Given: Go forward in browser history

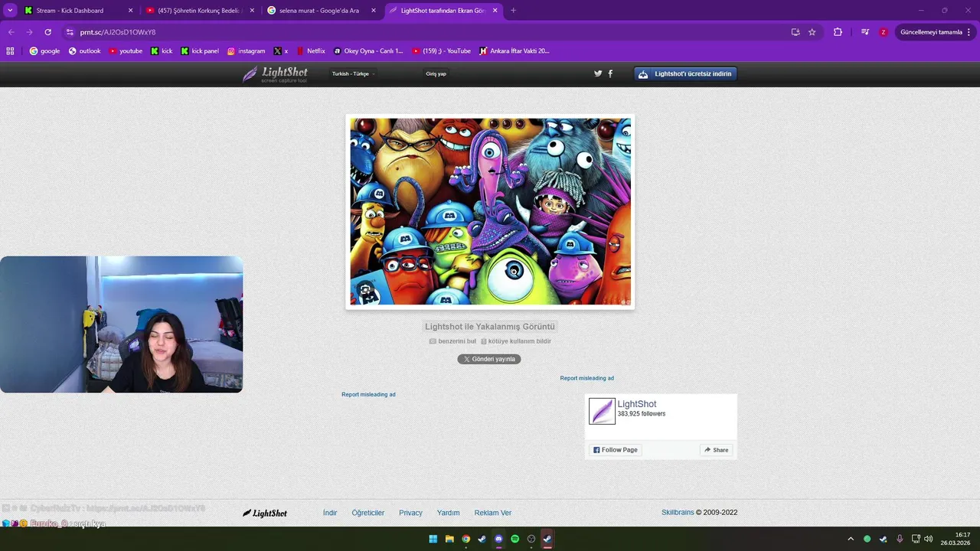Looking at the screenshot, I should tap(29, 32).
